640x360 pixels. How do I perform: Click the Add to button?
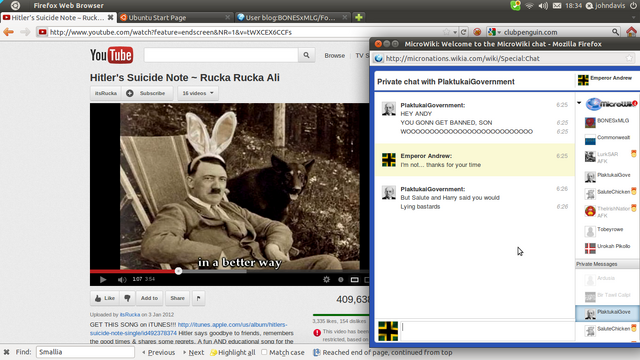149,298
